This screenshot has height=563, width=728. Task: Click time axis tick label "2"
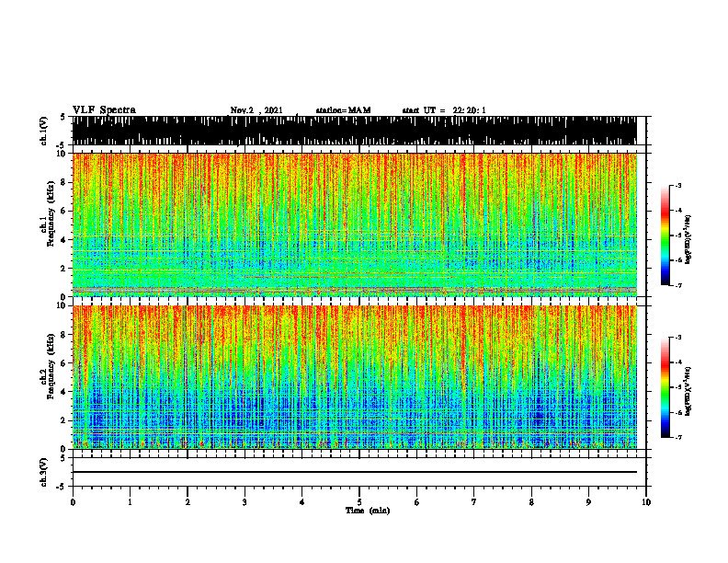[188, 502]
